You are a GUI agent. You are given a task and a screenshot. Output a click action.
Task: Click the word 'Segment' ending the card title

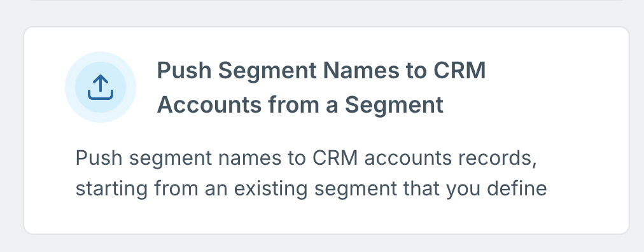click(393, 106)
